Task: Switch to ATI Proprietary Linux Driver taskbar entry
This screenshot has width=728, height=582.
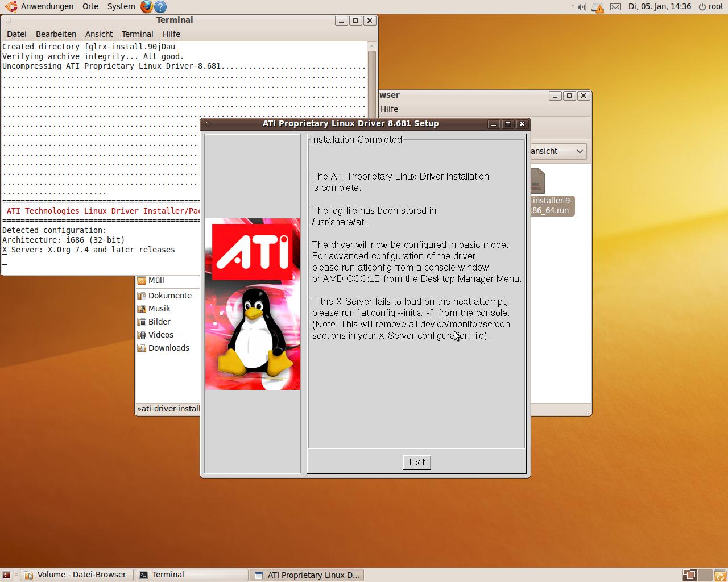Action: (x=307, y=575)
